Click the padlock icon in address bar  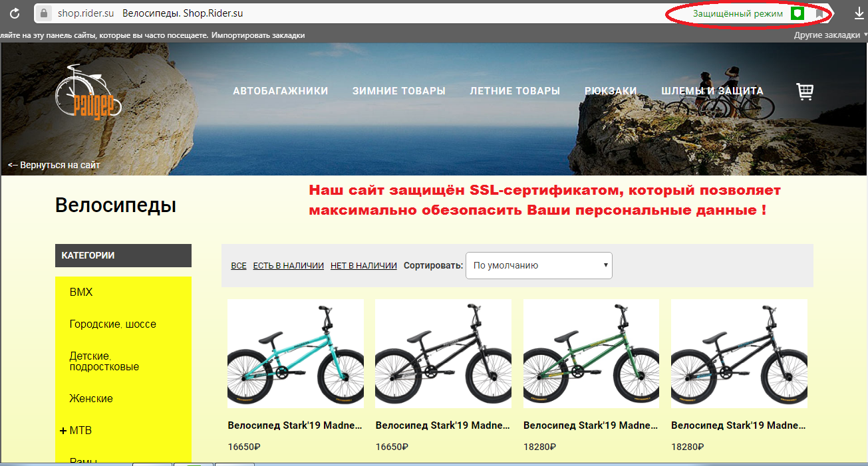(x=43, y=13)
